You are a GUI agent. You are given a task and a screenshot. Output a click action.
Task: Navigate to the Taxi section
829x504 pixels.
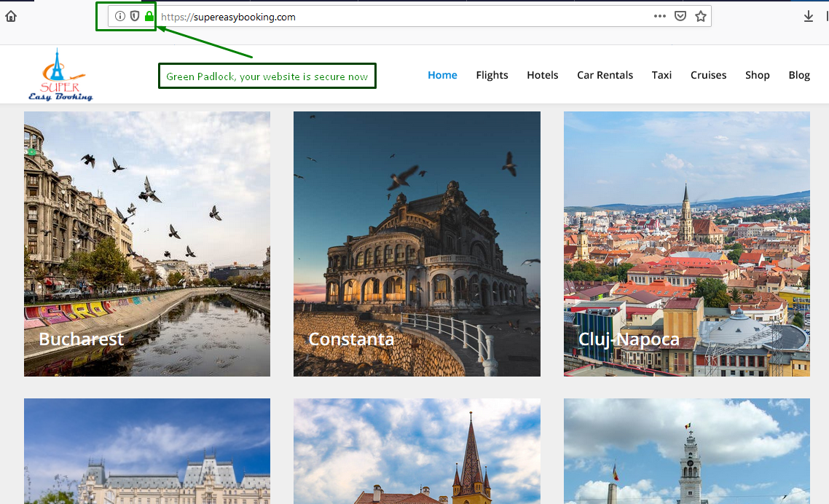[661, 75]
